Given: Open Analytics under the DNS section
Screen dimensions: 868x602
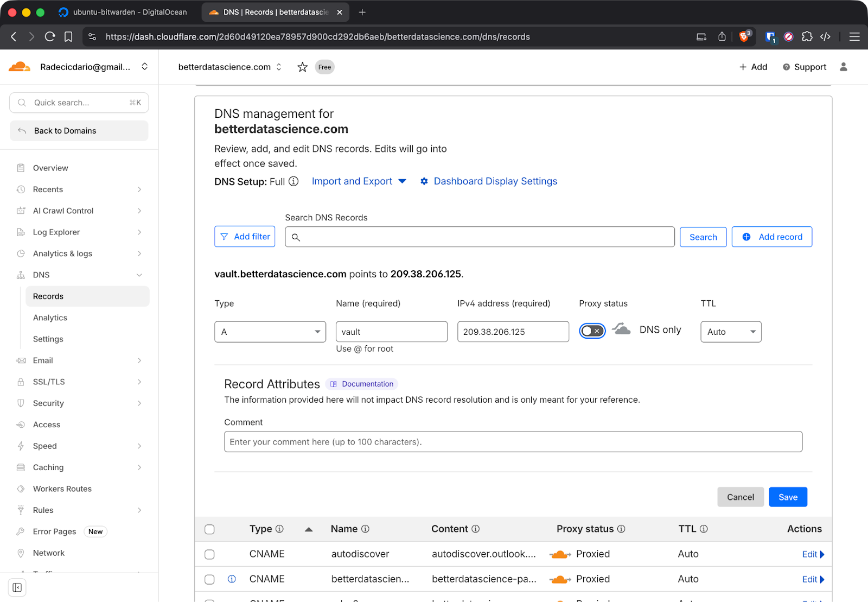Looking at the screenshot, I should (x=49, y=318).
